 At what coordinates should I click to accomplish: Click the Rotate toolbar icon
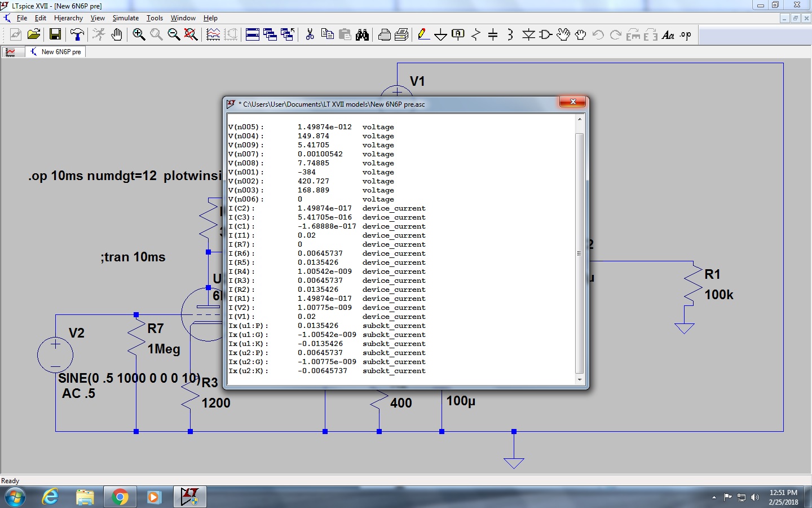(633, 35)
